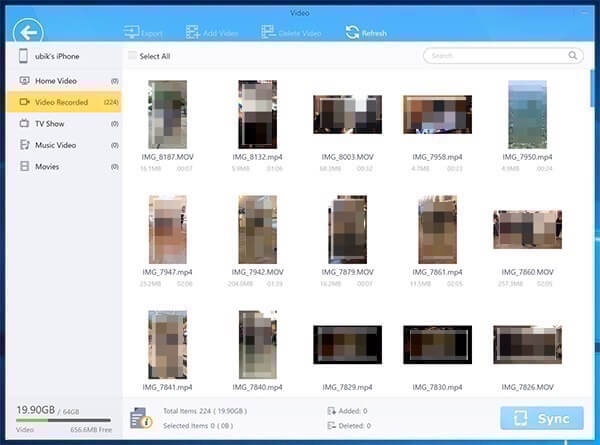Click the info folder icon in status bar
This screenshot has height=445, width=600.
click(141, 418)
